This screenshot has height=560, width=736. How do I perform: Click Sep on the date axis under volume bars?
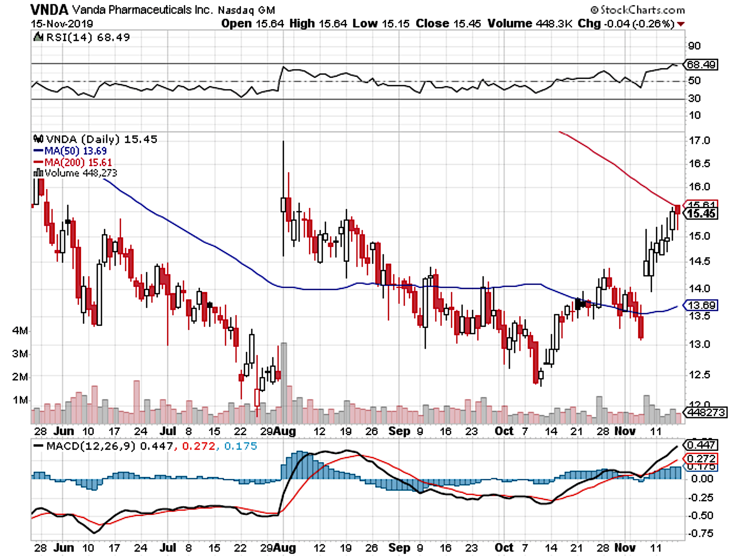click(399, 431)
